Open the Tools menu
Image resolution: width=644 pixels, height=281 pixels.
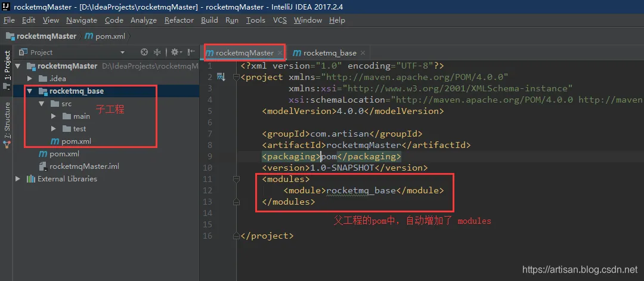tap(255, 20)
